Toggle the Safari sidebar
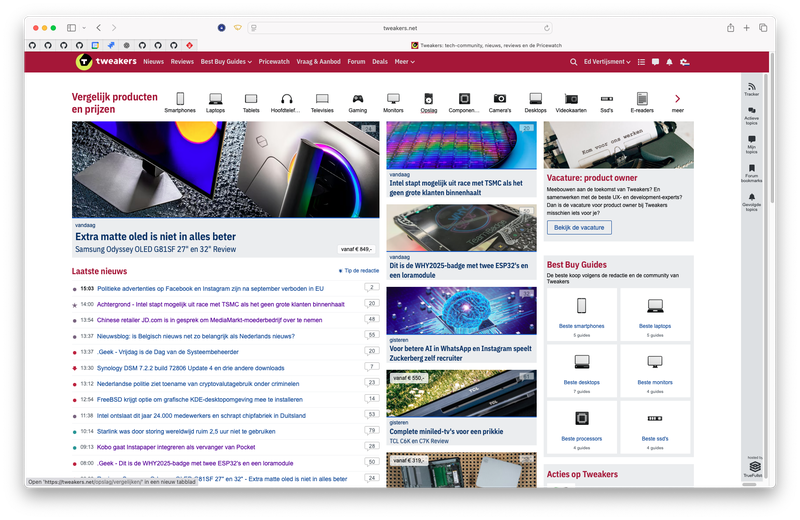Image resolution: width=800 pixels, height=520 pixels. pyautogui.click(x=71, y=28)
